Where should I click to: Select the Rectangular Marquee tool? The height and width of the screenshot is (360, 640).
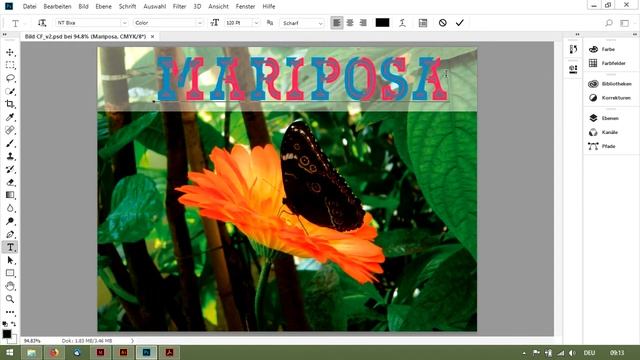[10, 65]
